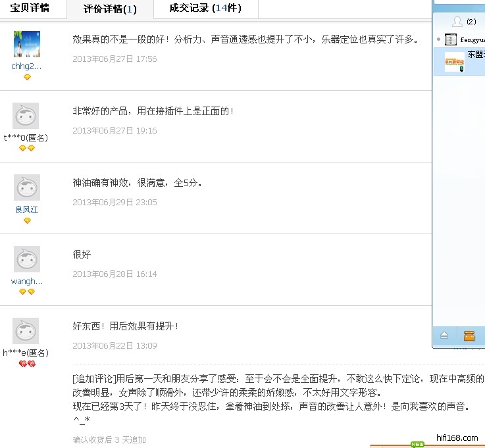Open the orange toolbox icon in chat panel
Viewport: 485px width, 448px height.
[x=469, y=336]
